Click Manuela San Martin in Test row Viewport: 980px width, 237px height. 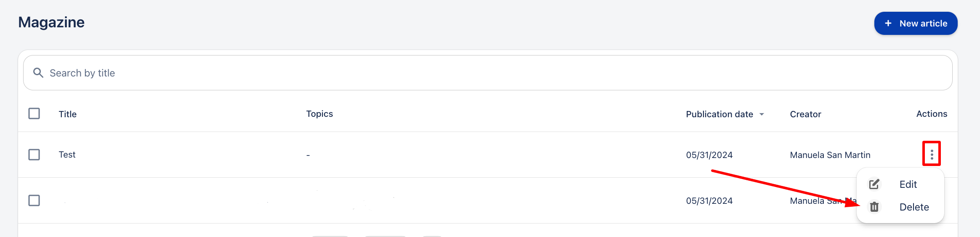coord(830,155)
